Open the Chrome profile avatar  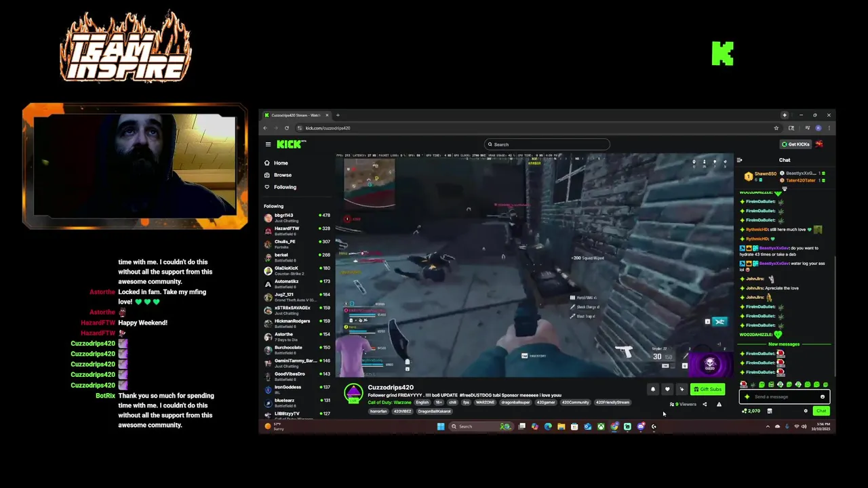tap(818, 128)
